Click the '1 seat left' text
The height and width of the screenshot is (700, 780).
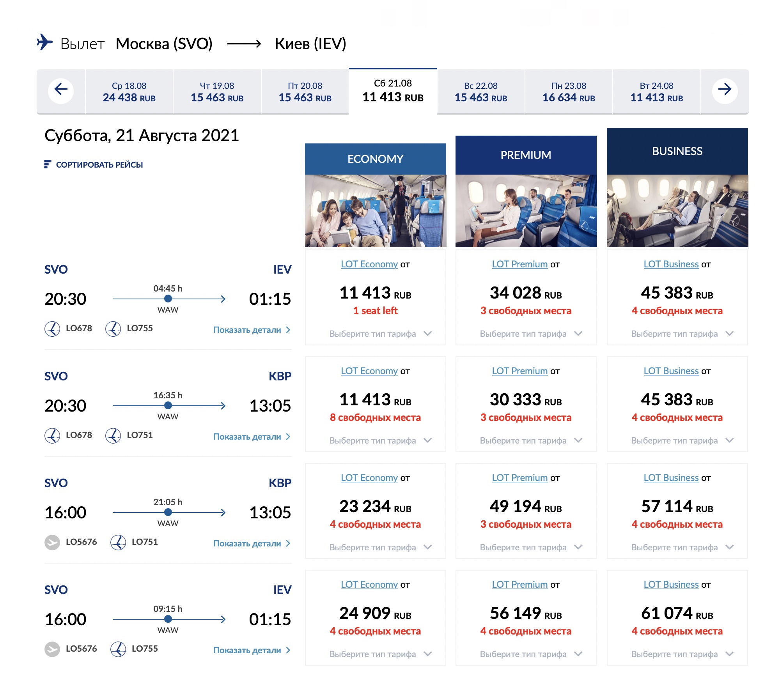375,311
